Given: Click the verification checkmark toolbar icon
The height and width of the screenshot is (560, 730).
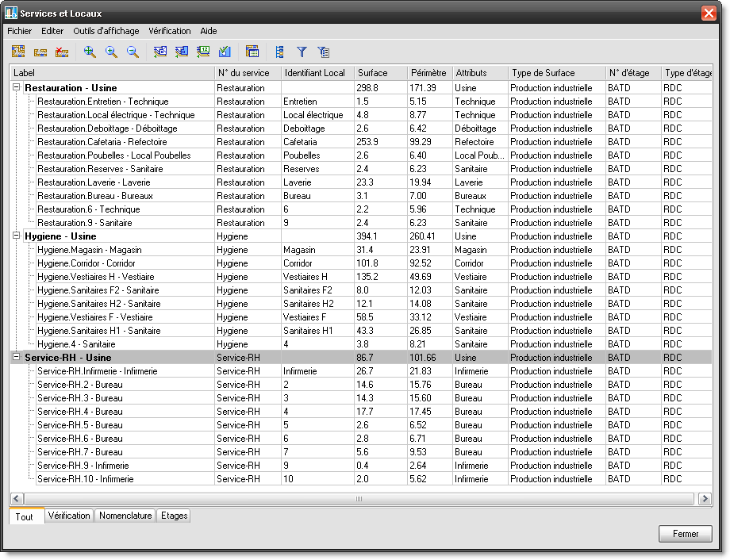Looking at the screenshot, I should 225,52.
